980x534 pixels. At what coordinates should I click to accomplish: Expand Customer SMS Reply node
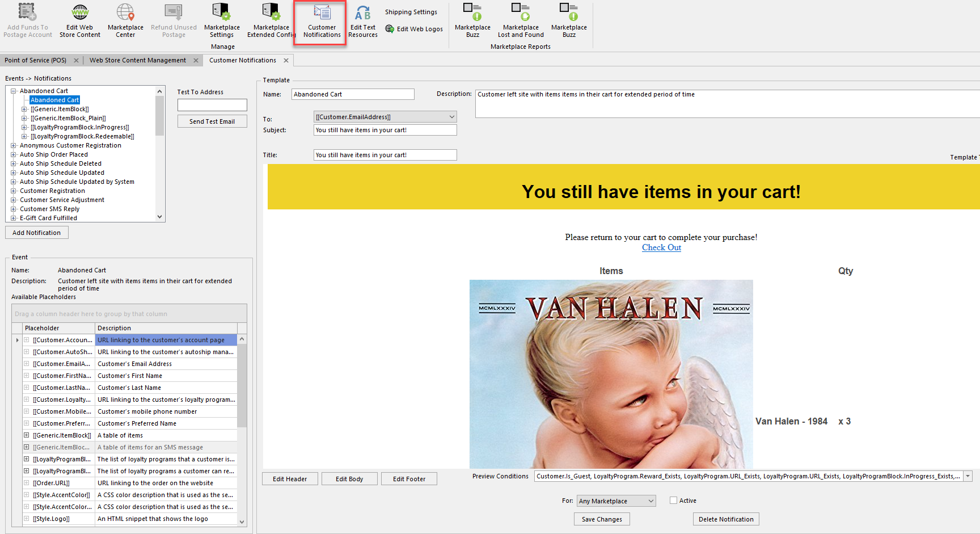tap(13, 209)
